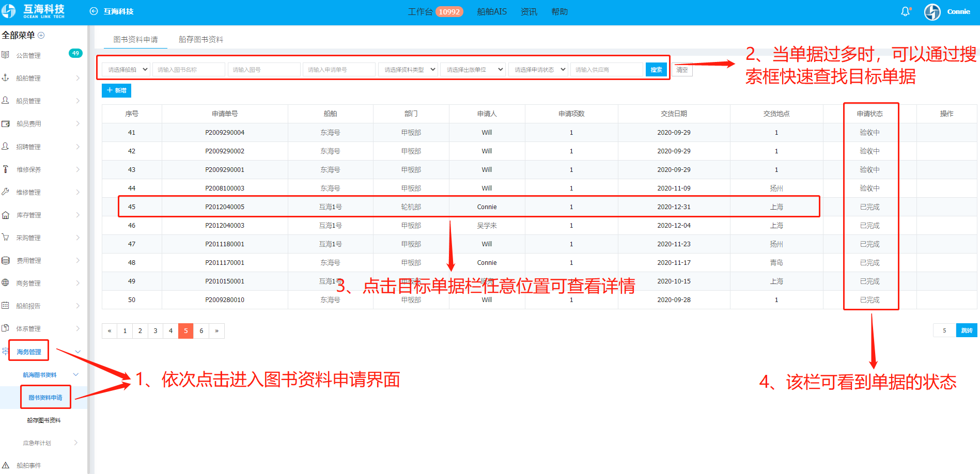Select 图书资料申请 in the sidebar
This screenshot has width=980, height=474.
(45, 397)
